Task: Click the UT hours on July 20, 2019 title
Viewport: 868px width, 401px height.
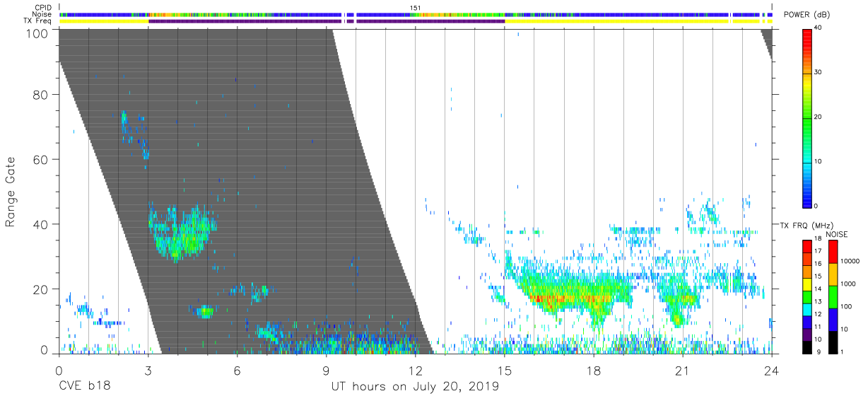Action: 415,387
